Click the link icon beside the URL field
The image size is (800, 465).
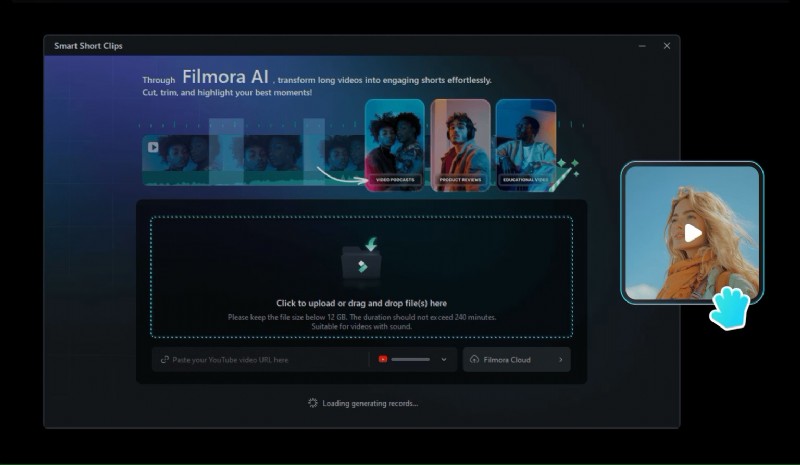click(x=165, y=359)
